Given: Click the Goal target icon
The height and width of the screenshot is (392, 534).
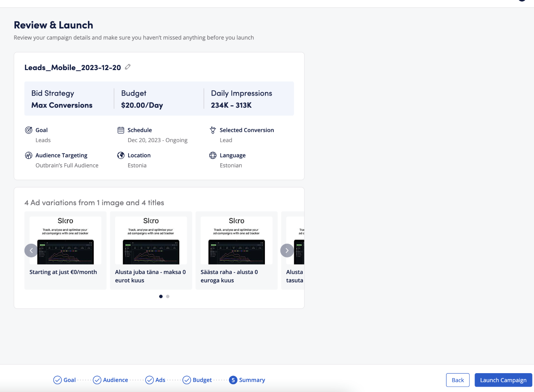Looking at the screenshot, I should click(28, 130).
